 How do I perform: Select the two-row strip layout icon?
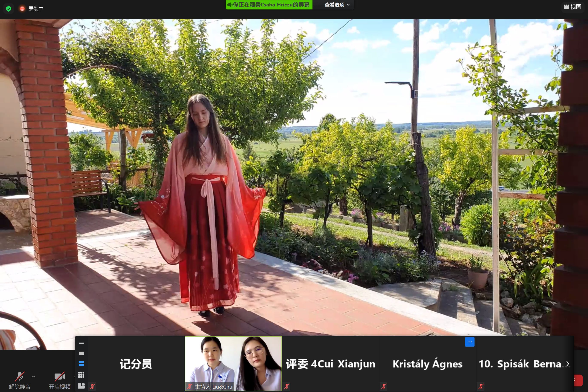81,364
